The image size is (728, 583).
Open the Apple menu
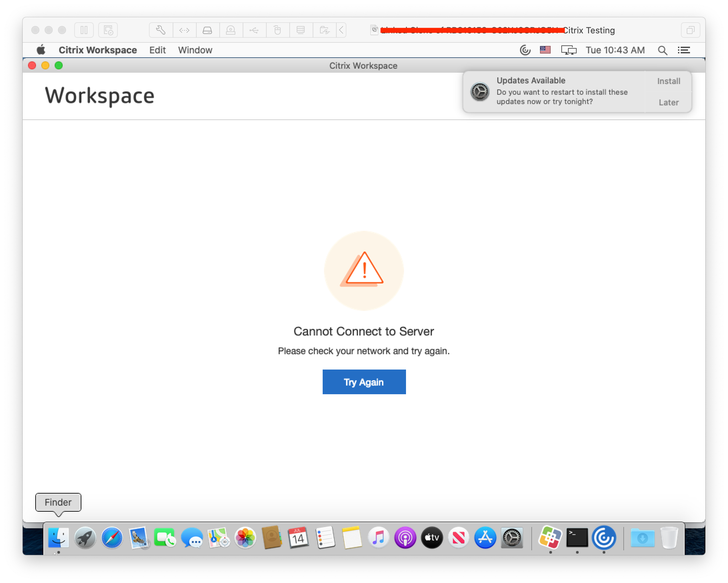(41, 50)
